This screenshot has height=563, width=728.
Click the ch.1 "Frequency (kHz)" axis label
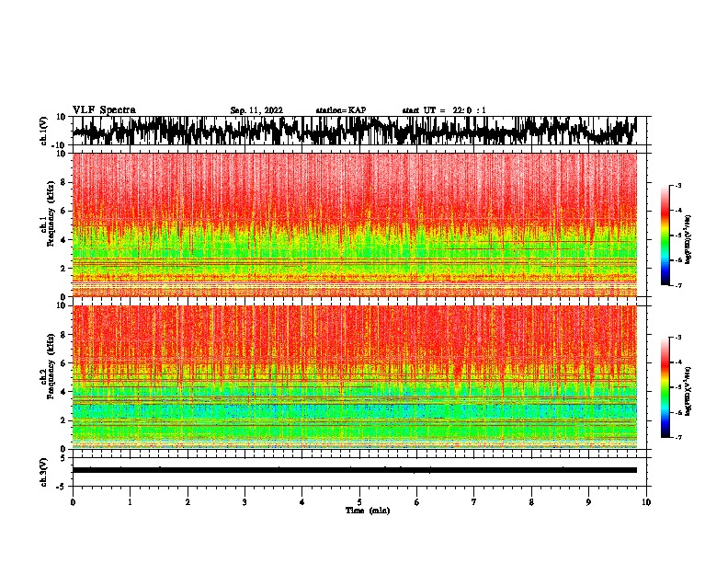[51, 214]
